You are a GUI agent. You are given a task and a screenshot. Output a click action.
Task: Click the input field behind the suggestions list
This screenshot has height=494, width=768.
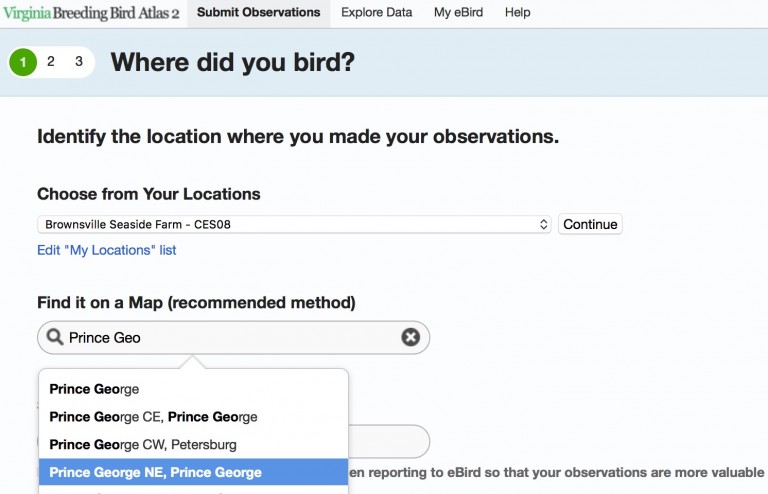[390, 441]
